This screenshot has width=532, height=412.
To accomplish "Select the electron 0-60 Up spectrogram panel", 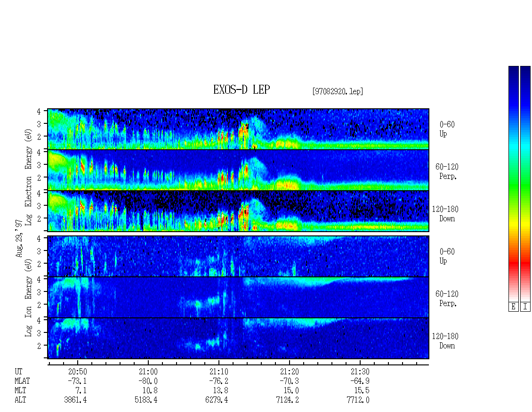I will (x=238, y=129).
